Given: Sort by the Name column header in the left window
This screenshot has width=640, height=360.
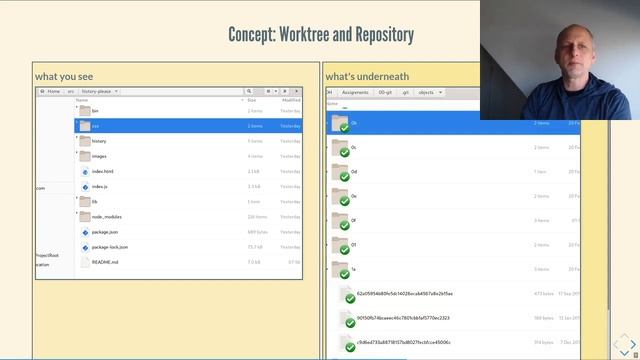Looking at the screenshot, I should (x=82, y=100).
